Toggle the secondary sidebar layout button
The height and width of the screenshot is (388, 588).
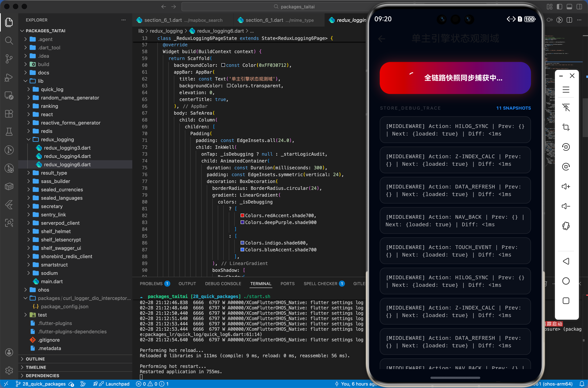pyautogui.click(x=579, y=7)
